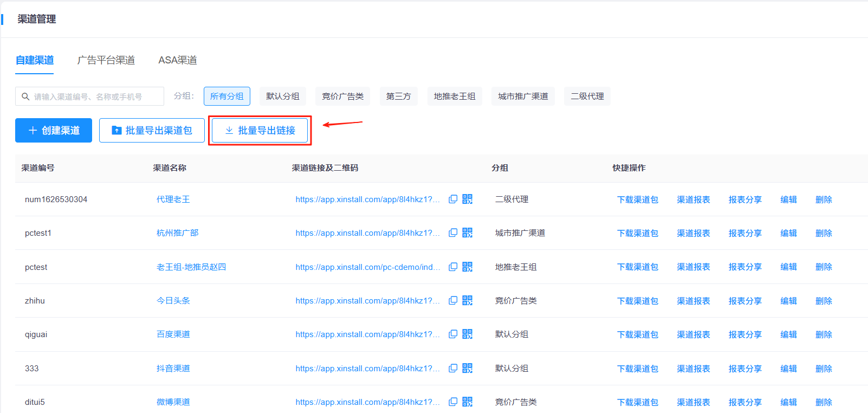The height and width of the screenshot is (413, 868).
Task: Select channel number zhihu
Action: tap(35, 300)
